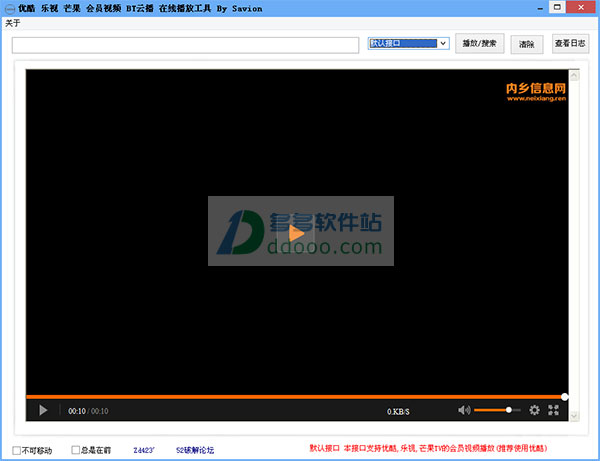Click the red 默认接口 description text
This screenshot has height=461, width=600.
pos(428,448)
